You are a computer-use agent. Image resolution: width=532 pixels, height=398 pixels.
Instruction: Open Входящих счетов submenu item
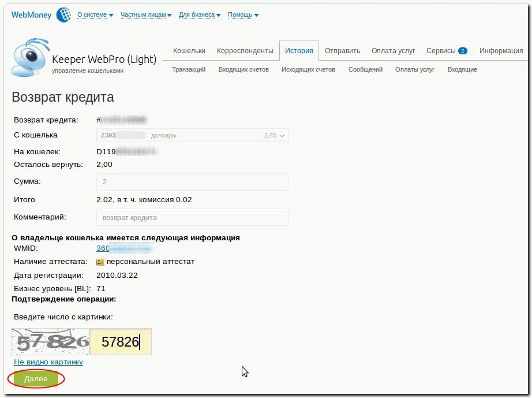coord(243,70)
